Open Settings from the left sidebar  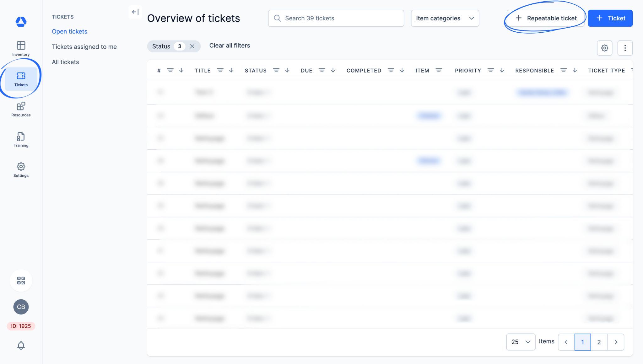point(21,170)
